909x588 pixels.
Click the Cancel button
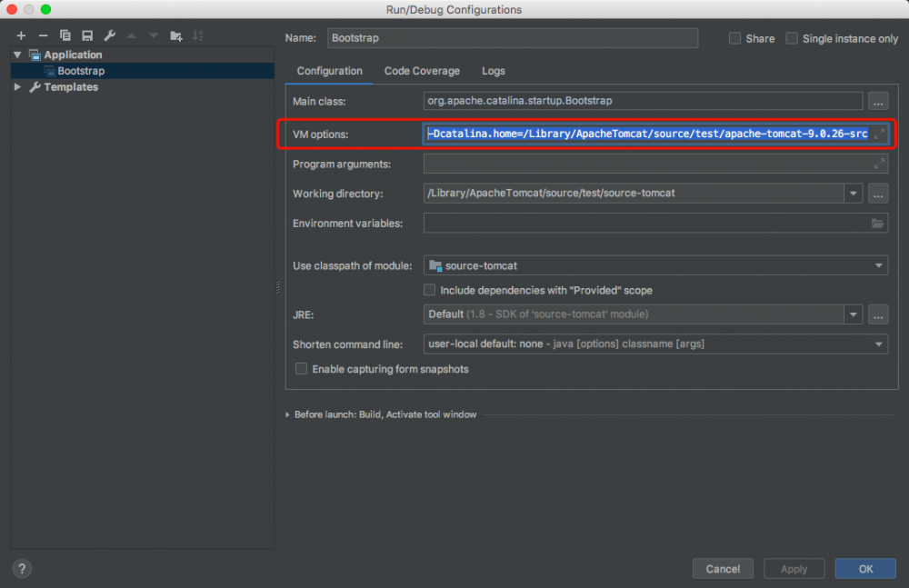pos(723,569)
